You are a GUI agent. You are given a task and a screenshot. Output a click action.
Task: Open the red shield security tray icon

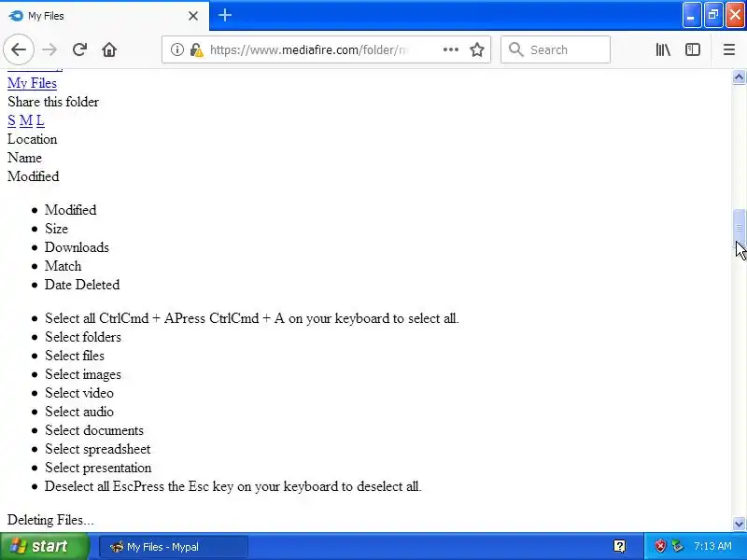click(660, 546)
